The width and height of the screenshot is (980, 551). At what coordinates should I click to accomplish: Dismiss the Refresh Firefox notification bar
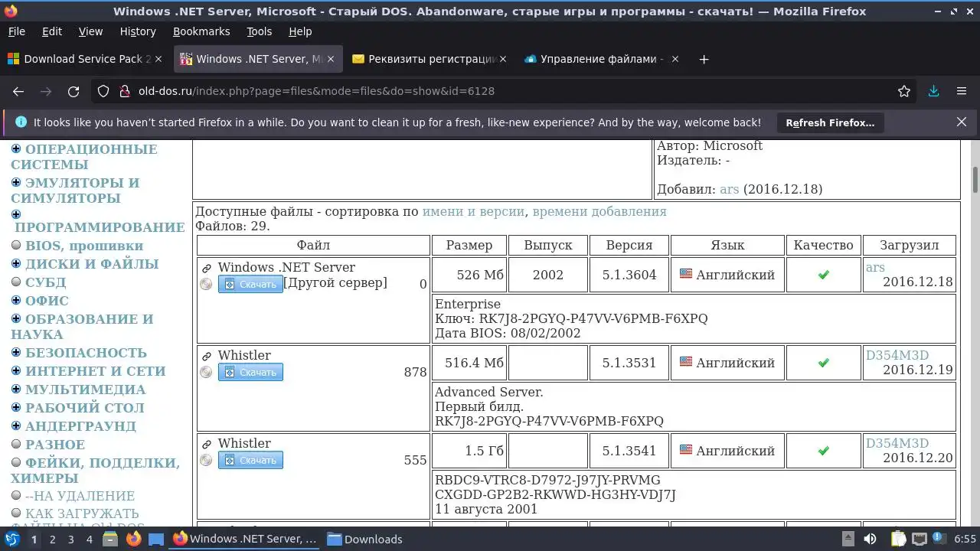click(962, 122)
